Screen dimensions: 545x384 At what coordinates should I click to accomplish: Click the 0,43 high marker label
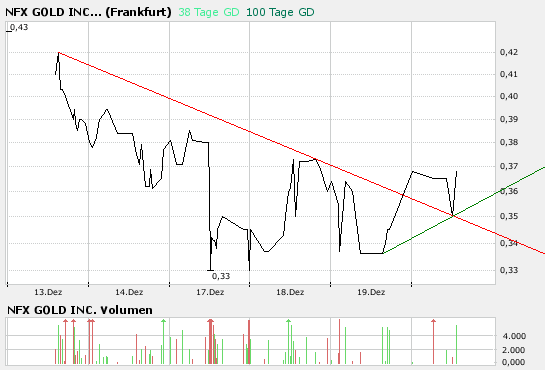[19, 27]
